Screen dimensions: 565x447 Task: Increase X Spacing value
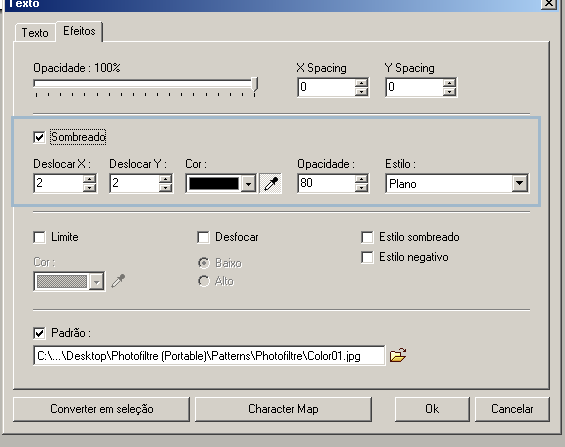(361, 83)
